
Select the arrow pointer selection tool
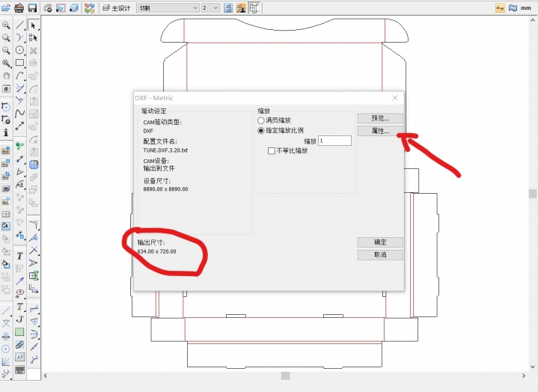click(34, 25)
